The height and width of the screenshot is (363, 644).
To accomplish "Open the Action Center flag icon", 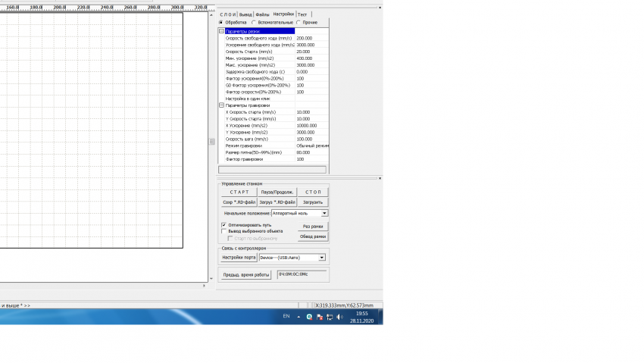I will point(319,317).
